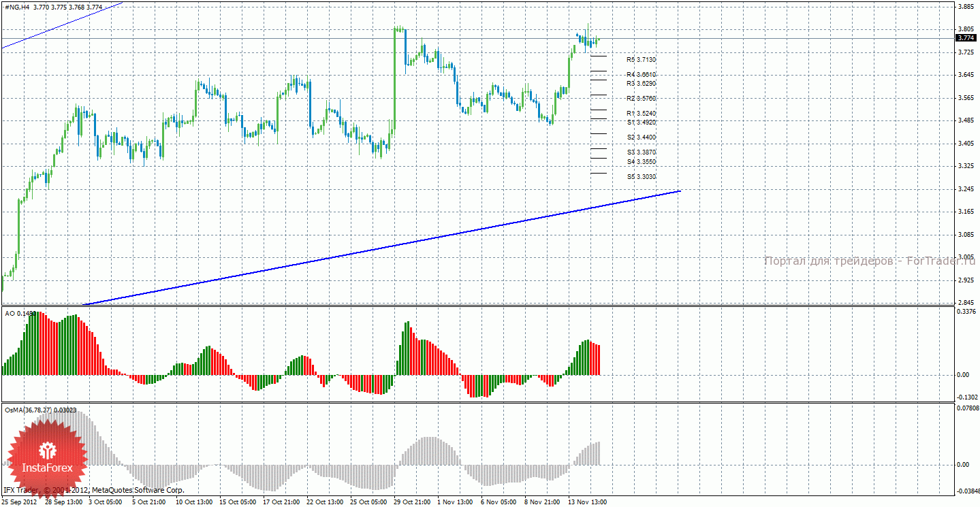
Task: Click the -0.1302 AO scale value
Action: click(967, 397)
